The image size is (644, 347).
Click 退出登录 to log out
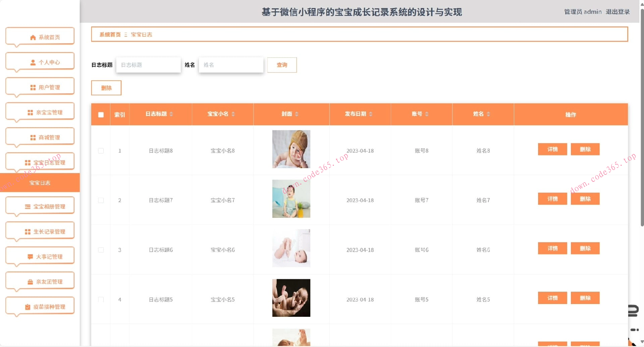click(618, 12)
